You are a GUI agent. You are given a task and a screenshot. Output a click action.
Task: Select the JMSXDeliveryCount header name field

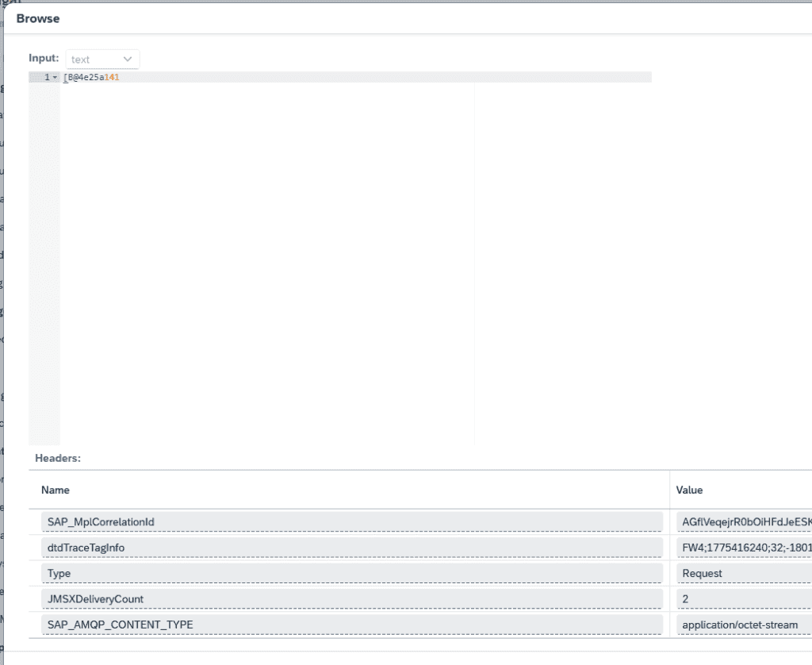(352, 598)
